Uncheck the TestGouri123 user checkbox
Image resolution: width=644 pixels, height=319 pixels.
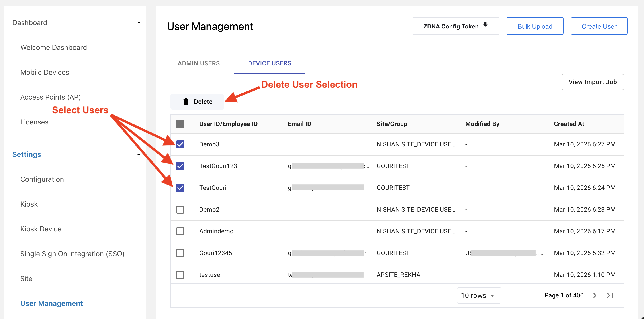pyautogui.click(x=180, y=166)
